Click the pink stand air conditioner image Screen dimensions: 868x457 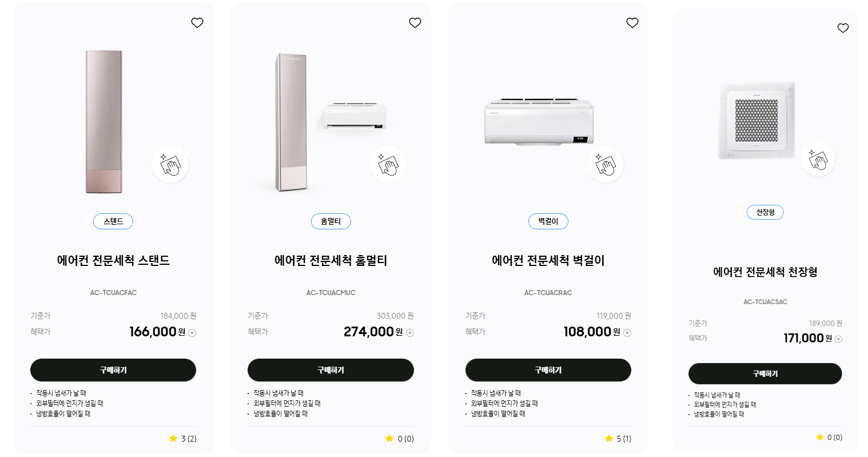click(104, 122)
